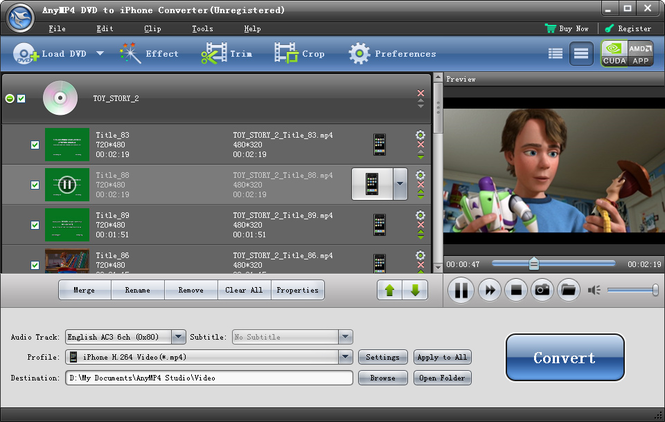This screenshot has width=665, height=422.
Task: Fast forward the preview
Action: (x=490, y=290)
